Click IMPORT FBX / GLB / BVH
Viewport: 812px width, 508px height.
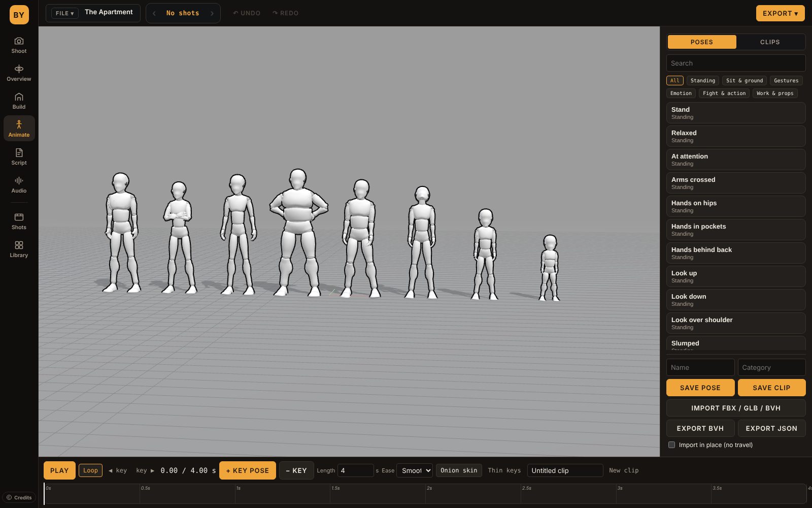(736, 408)
